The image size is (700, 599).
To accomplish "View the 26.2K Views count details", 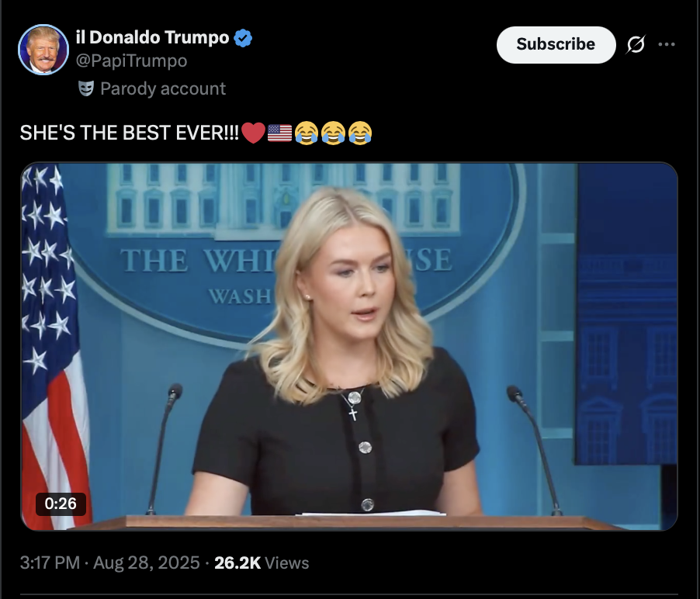I will point(262,563).
